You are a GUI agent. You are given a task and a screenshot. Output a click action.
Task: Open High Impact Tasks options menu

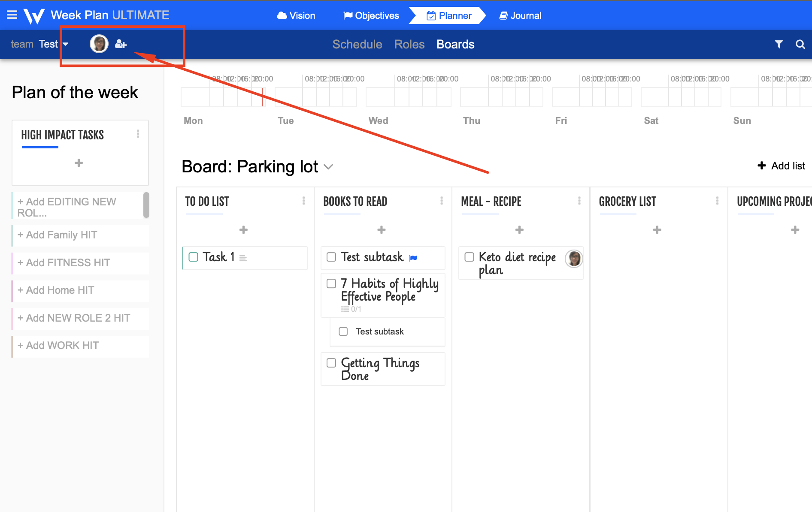tap(138, 134)
